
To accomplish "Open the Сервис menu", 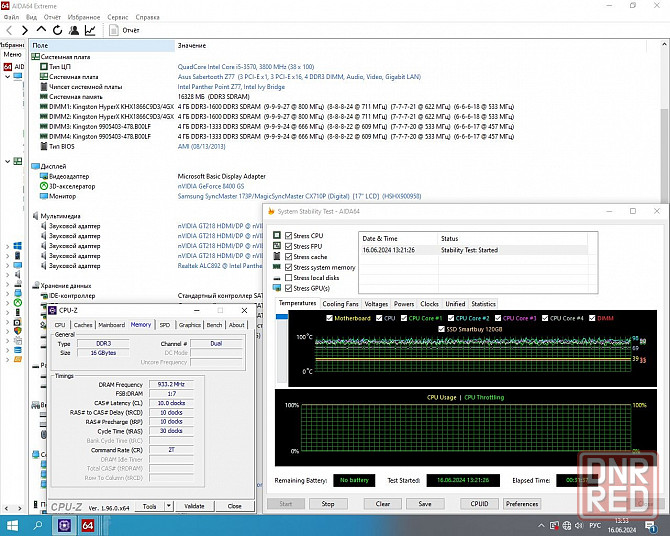I will (x=118, y=17).
